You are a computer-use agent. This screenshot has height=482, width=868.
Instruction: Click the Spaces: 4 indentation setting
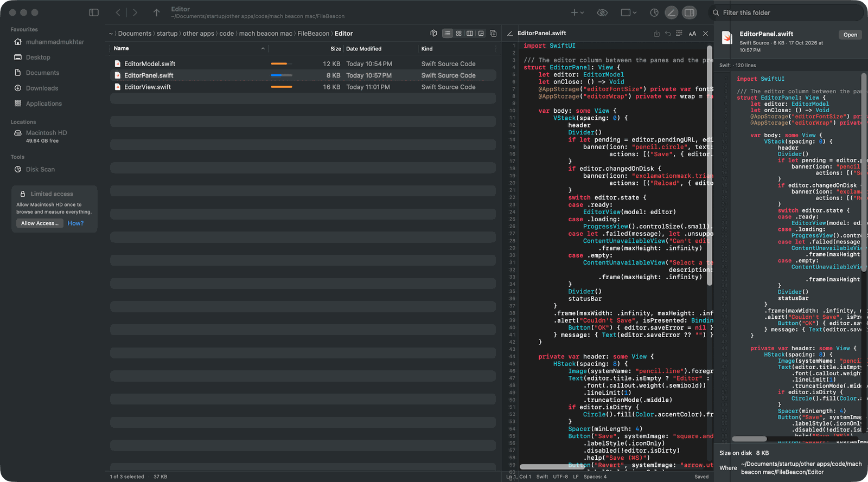(595, 477)
